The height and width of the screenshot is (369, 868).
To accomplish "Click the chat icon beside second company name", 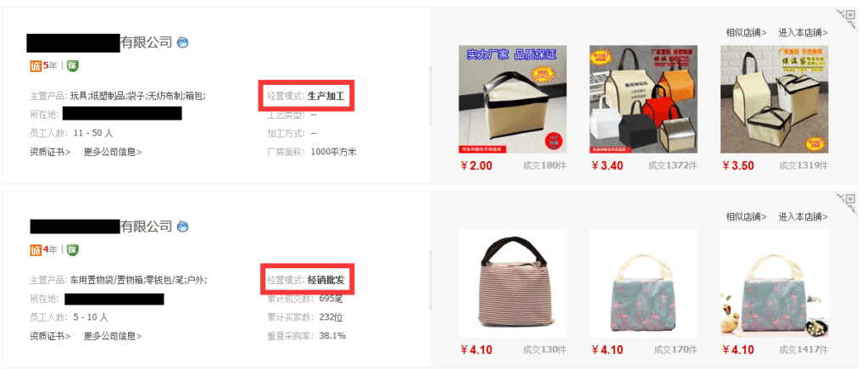I will click(x=183, y=226).
